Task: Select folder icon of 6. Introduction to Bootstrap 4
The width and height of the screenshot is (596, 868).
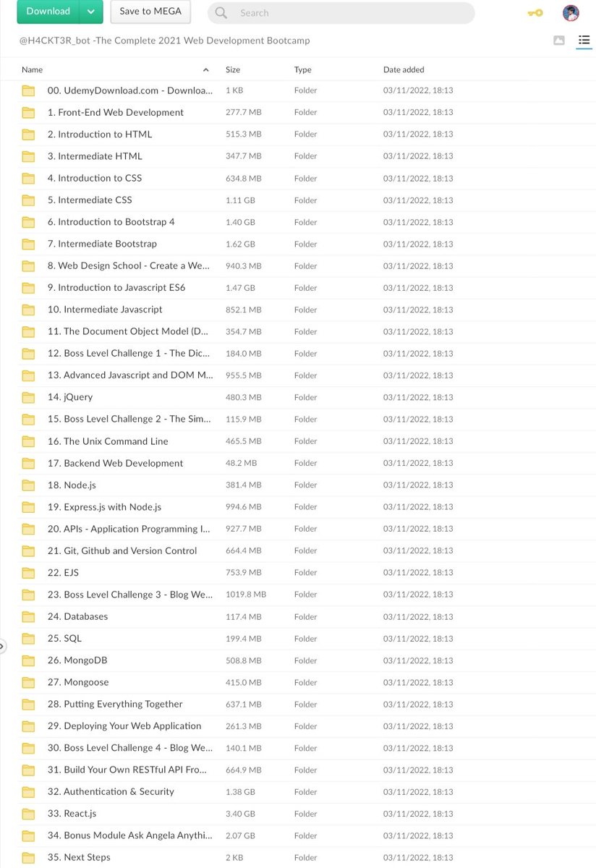Action: [28, 222]
